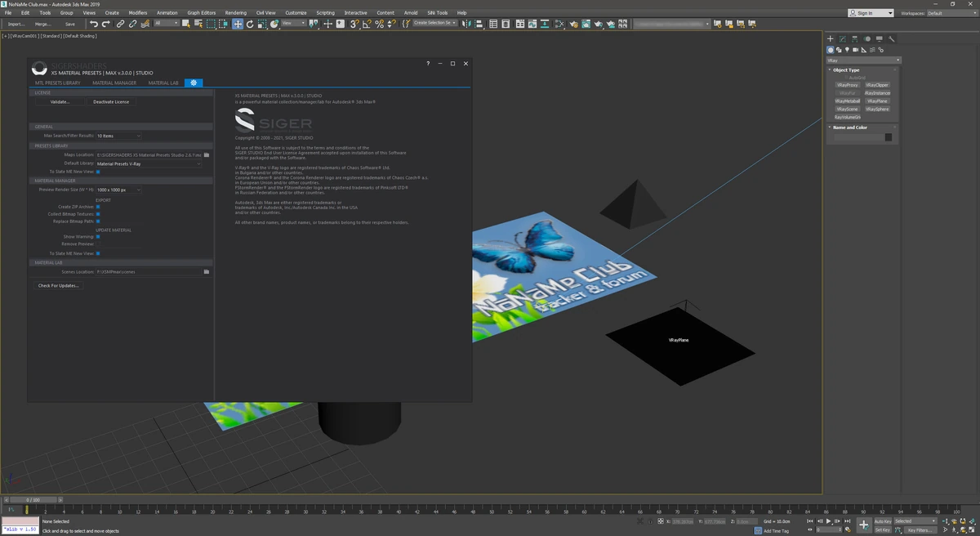The width and height of the screenshot is (980, 536).
Task: Switch to Modify panel icon
Action: tap(843, 38)
